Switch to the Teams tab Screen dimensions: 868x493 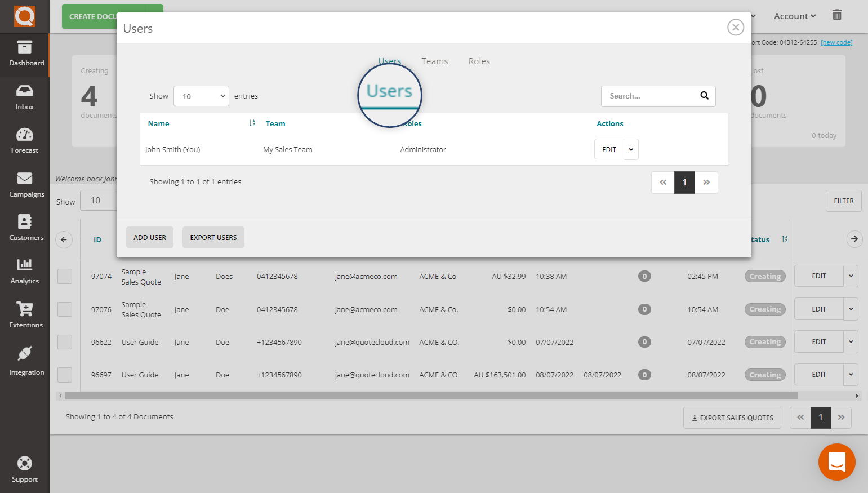[x=434, y=61]
